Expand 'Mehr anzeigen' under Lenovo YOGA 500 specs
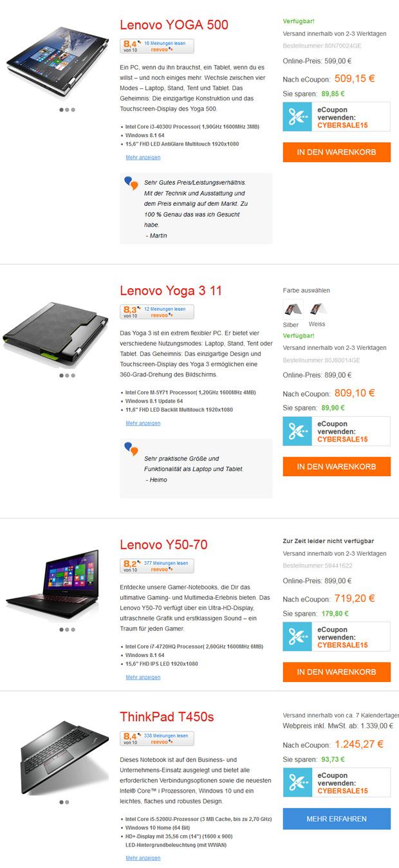This screenshot has height=868, width=399. click(143, 157)
